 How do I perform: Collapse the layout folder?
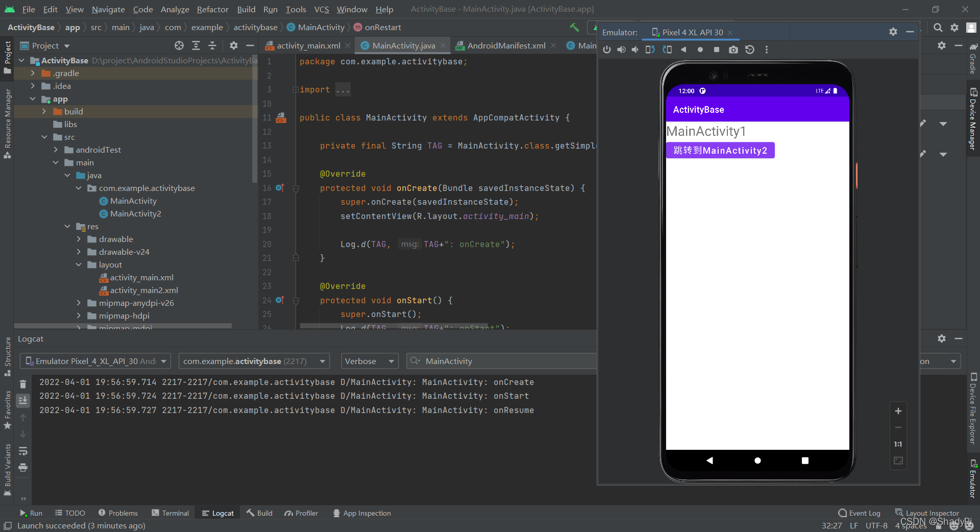(79, 264)
